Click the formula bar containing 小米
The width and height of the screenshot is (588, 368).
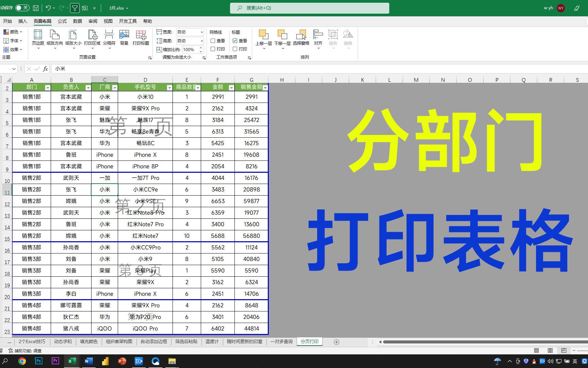319,69
